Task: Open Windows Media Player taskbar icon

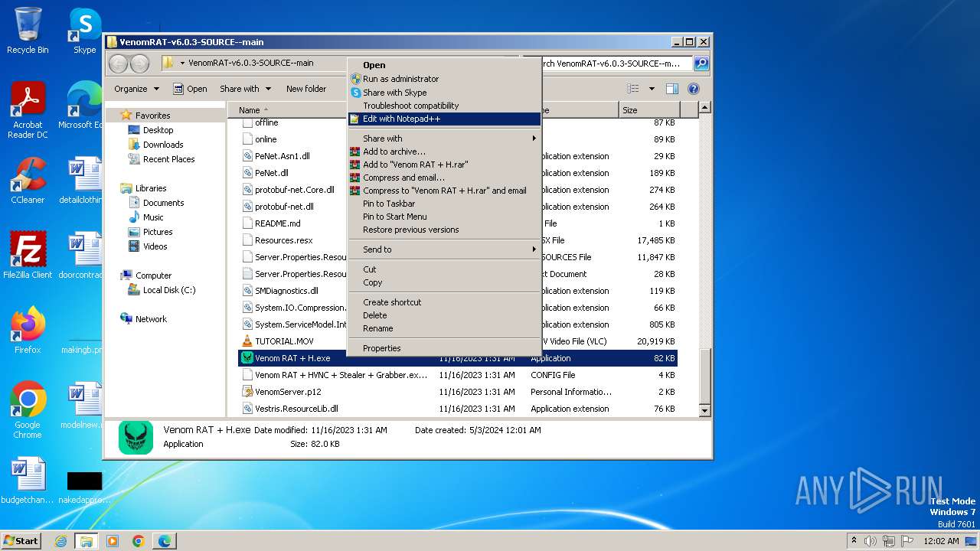Action: (x=113, y=541)
